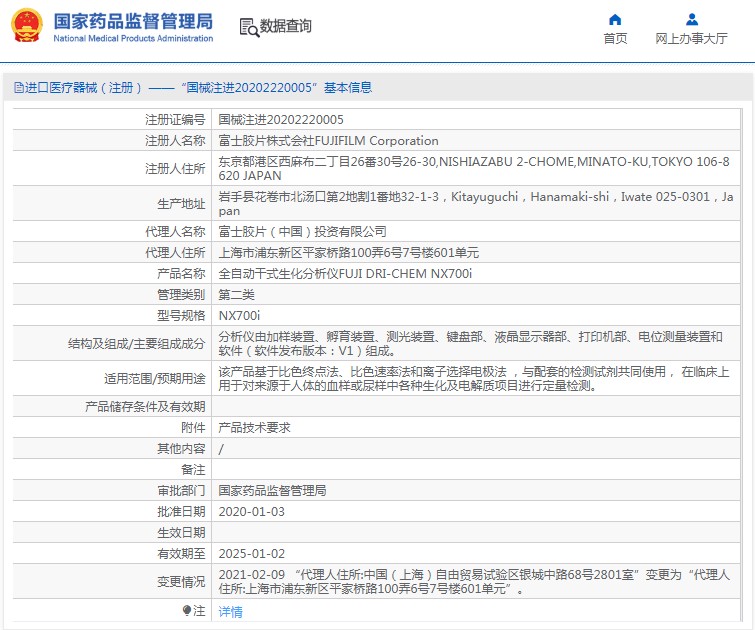Image resolution: width=755 pixels, height=630 pixels.
Task: Select product name FUJI DRI-CHEM NX700i cell
Action: tap(345, 274)
